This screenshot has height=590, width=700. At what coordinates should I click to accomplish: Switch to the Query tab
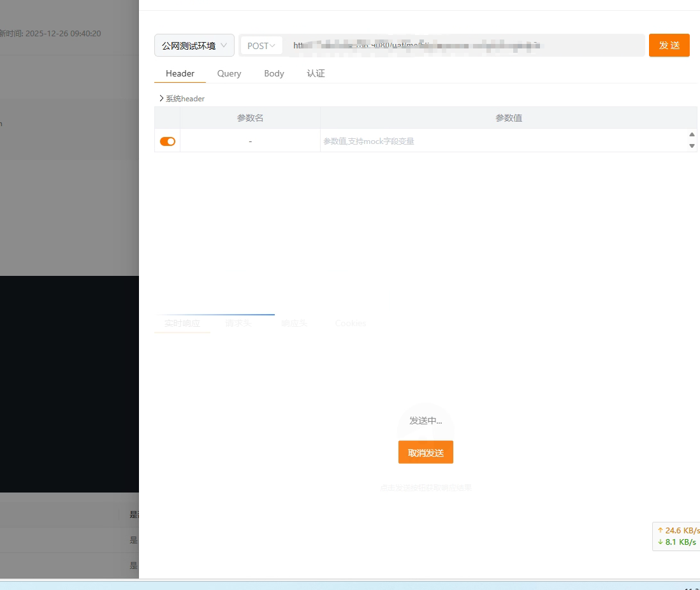[x=229, y=73]
